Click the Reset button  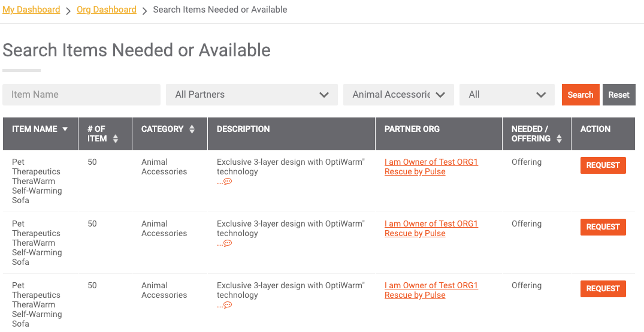(x=619, y=95)
